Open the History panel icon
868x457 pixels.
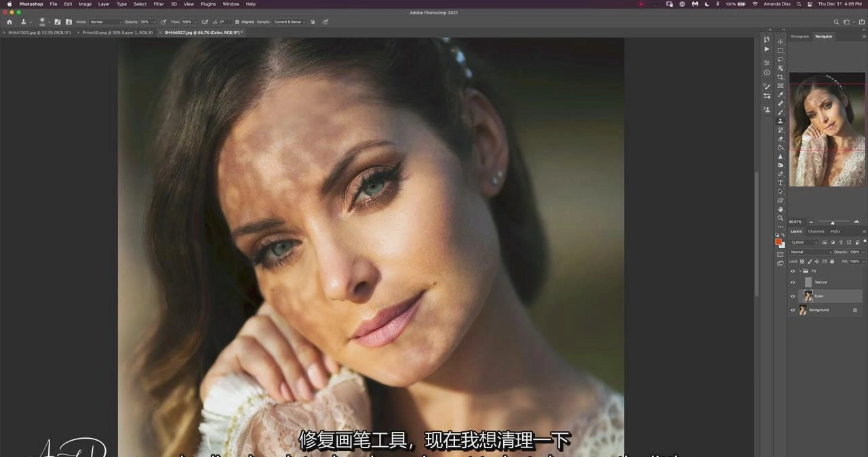(x=767, y=40)
